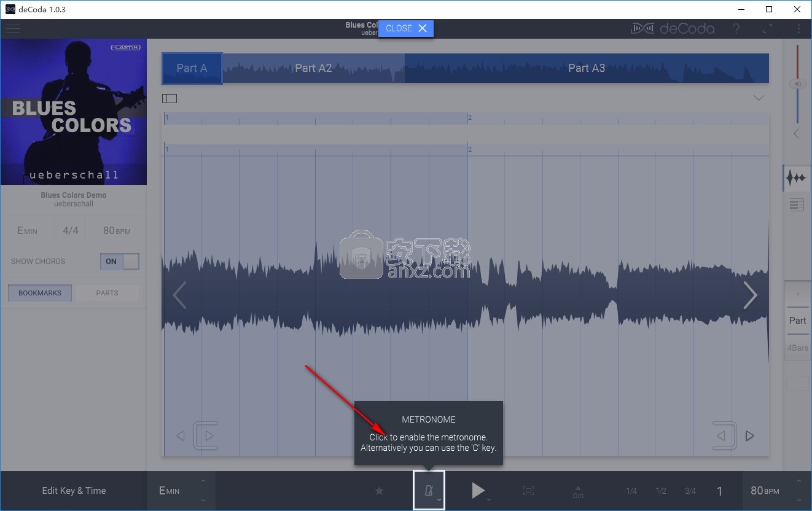Image resolution: width=812 pixels, height=511 pixels.
Task: Click bar 1 marker in the top ruler
Action: 166,117
